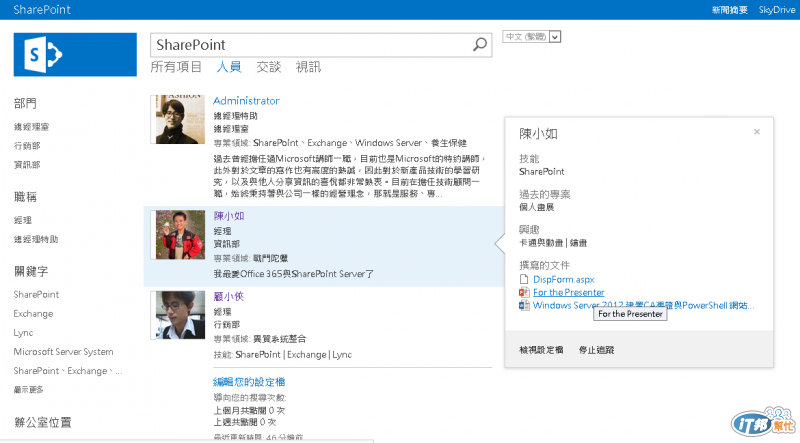Click 陳小如's profile photo
Viewport: 800px width, 443px height.
click(x=180, y=235)
